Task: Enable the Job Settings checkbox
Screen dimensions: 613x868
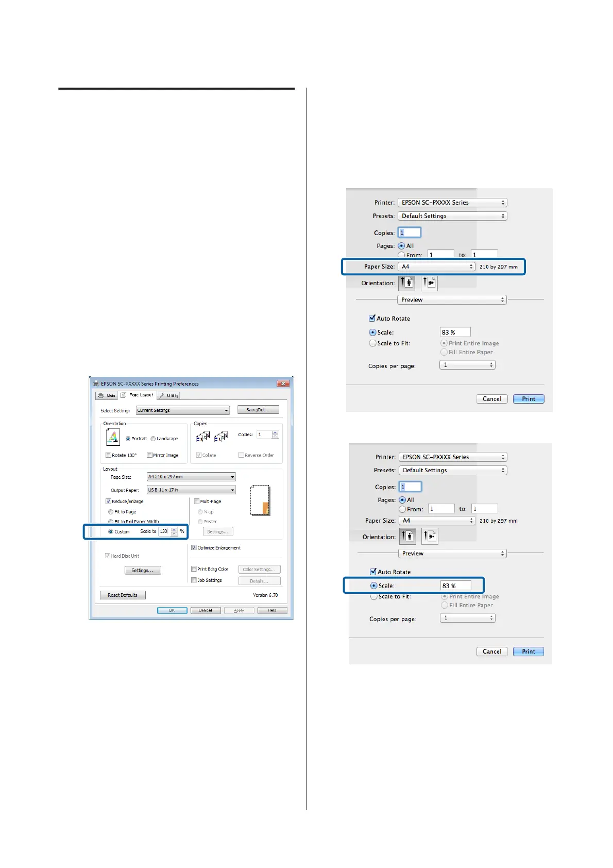Action: (194, 580)
